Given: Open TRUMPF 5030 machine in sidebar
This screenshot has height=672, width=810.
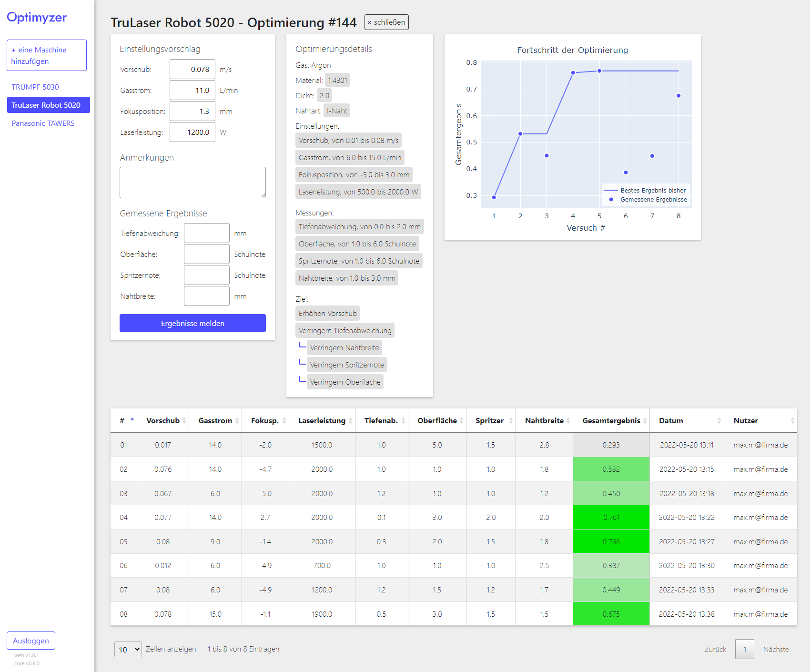Looking at the screenshot, I should [x=35, y=87].
